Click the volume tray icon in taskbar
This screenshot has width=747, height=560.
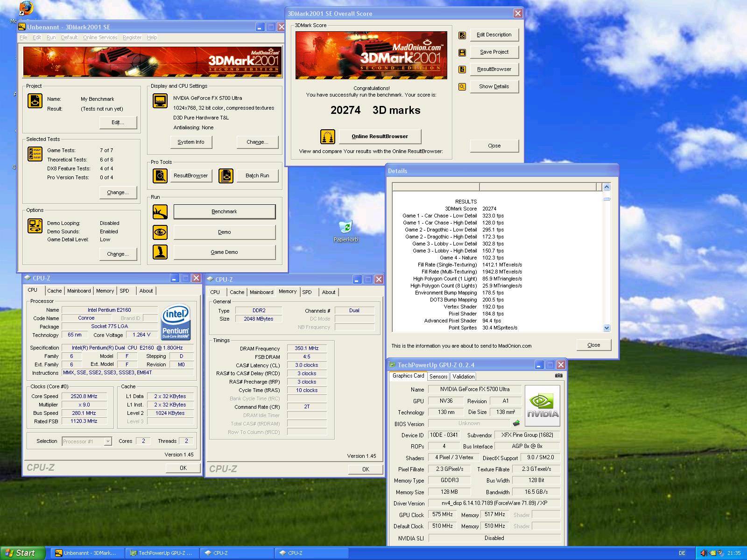(x=704, y=553)
